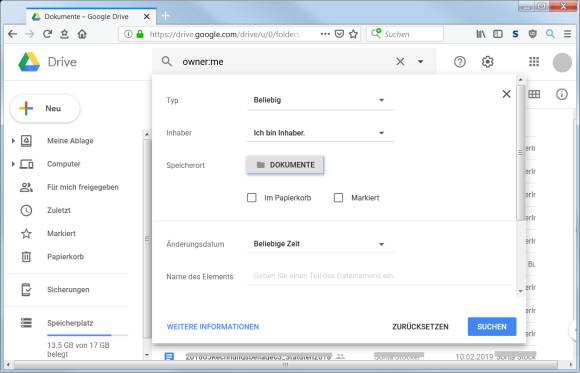Image resolution: width=580 pixels, height=373 pixels.
Task: Open Computer in sidebar
Action: click(x=64, y=164)
